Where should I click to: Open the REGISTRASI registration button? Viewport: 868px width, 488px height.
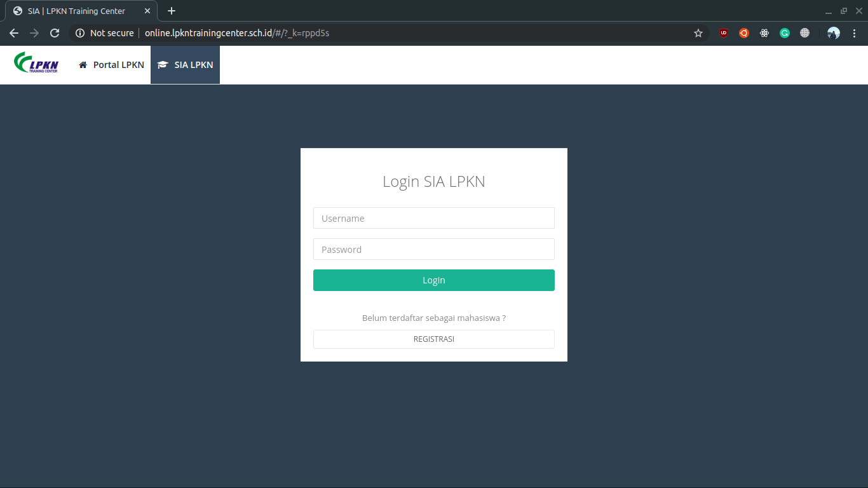pyautogui.click(x=434, y=339)
